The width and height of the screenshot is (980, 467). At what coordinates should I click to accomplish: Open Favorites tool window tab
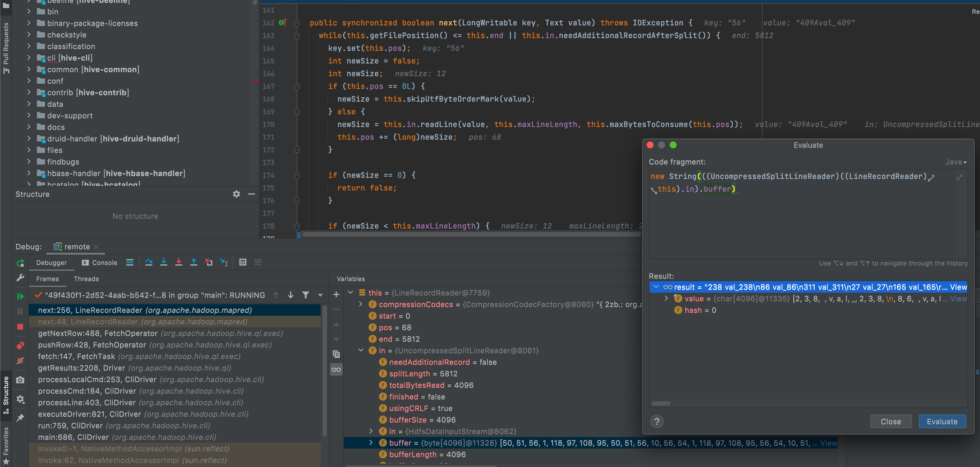click(x=6, y=445)
